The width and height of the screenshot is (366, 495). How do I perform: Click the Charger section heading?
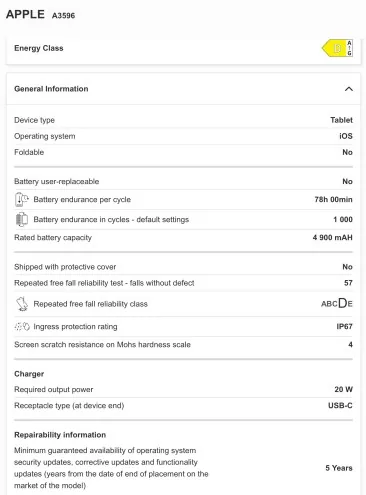coord(29,374)
